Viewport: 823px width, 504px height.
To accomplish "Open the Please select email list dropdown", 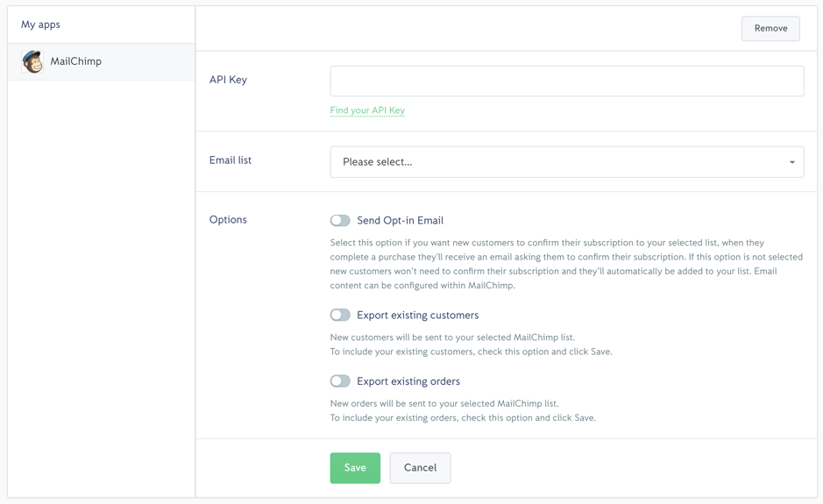I will pyautogui.click(x=567, y=161).
